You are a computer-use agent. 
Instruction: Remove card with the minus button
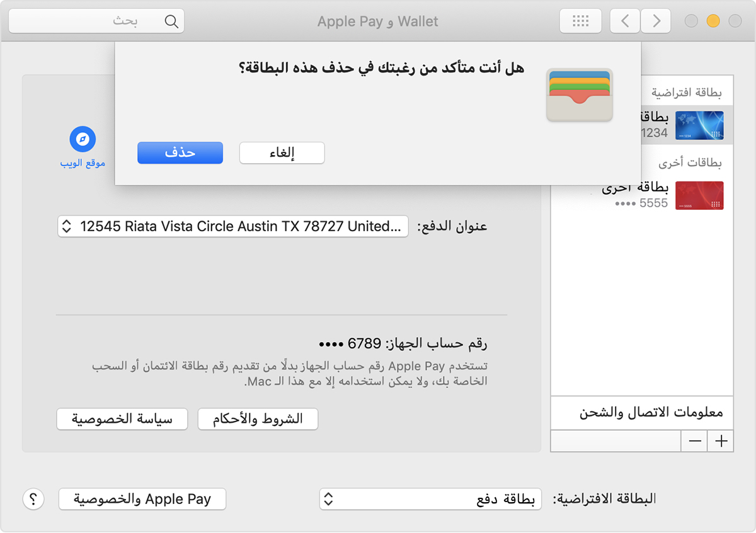tap(695, 441)
